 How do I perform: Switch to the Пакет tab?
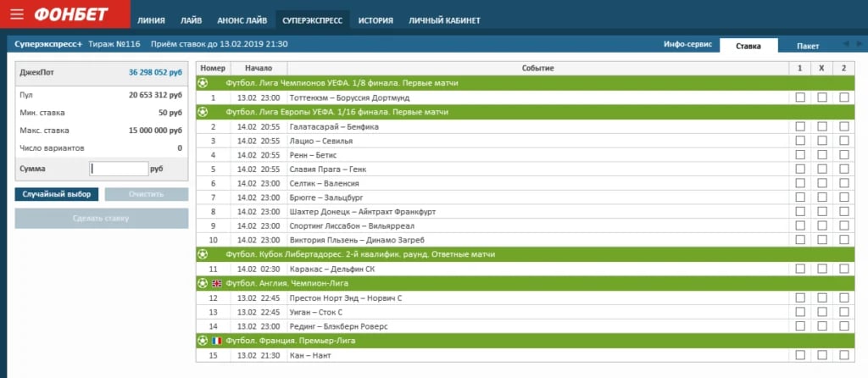(808, 46)
